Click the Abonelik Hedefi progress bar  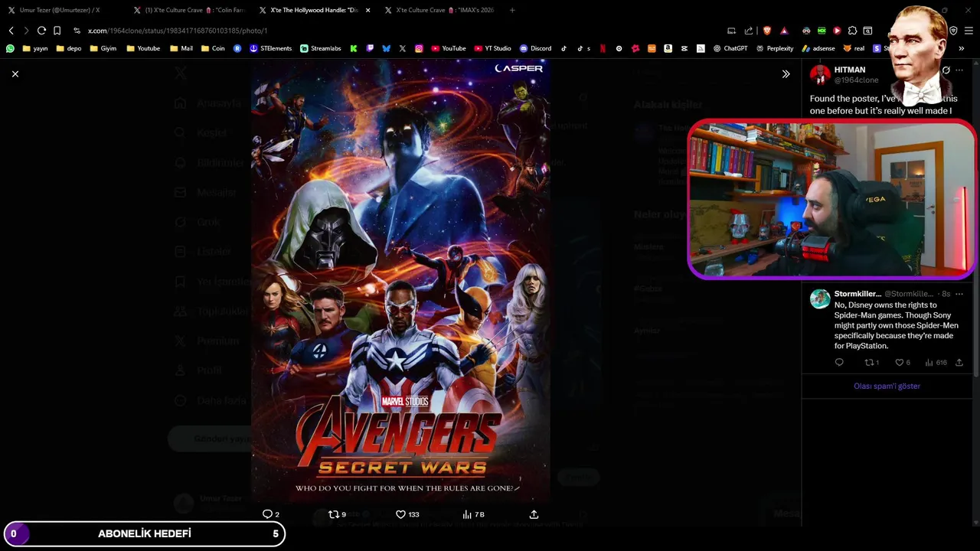[144, 534]
